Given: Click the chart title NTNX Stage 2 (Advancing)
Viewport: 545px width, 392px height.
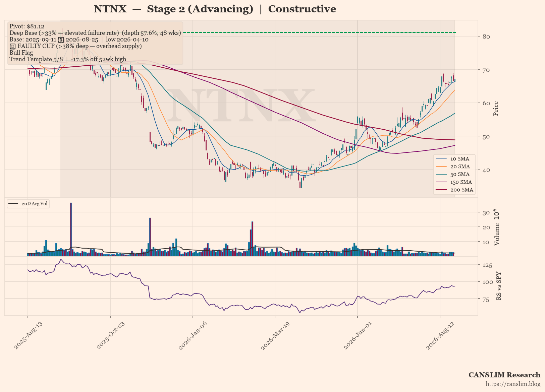Looking at the screenshot, I should (x=215, y=9).
